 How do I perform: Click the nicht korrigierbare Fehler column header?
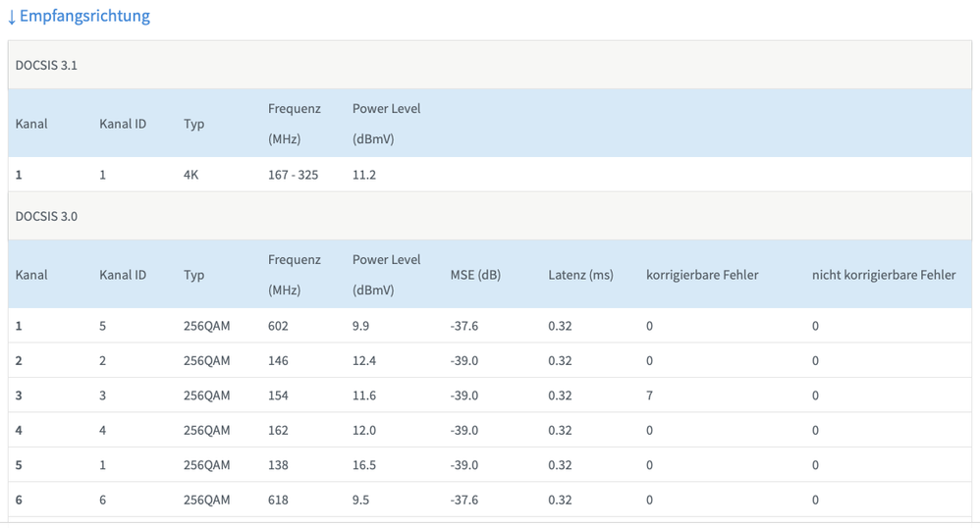tap(884, 275)
